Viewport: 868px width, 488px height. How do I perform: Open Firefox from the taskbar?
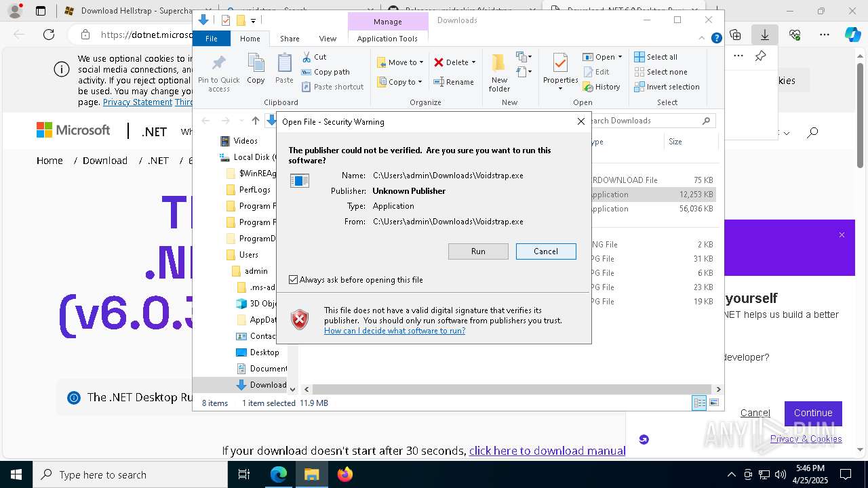point(345,474)
